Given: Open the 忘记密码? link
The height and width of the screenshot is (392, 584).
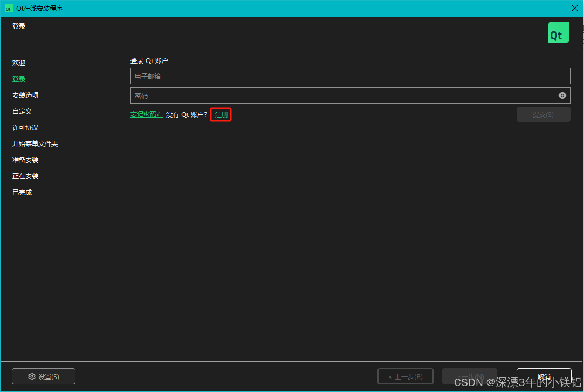Looking at the screenshot, I should 146,114.
